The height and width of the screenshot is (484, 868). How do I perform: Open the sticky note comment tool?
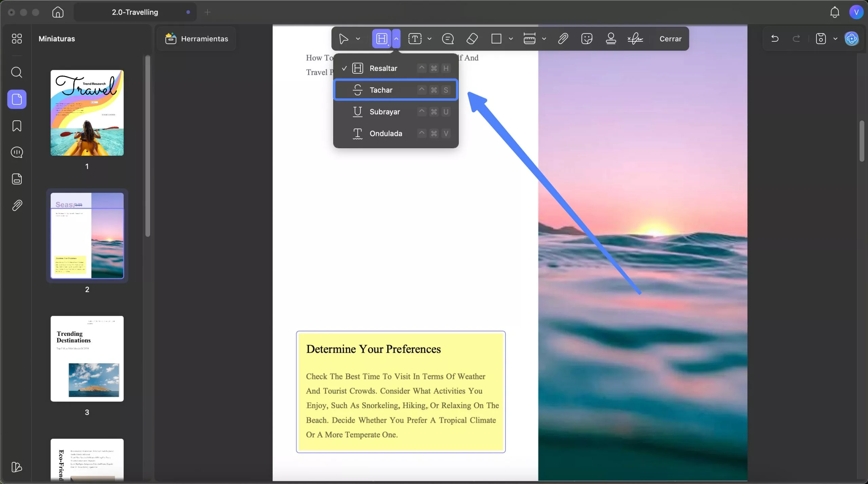[448, 39]
